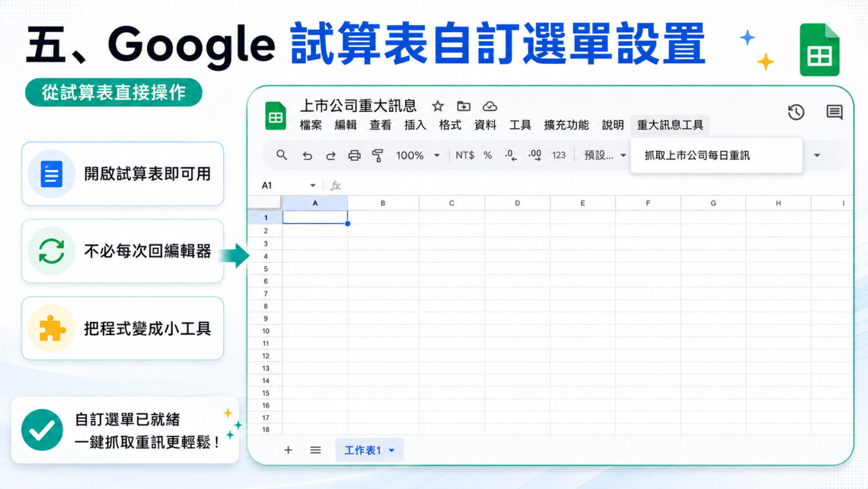Click the 把程式變成小工具 card
The height and width of the screenshot is (489, 868).
pyautogui.click(x=123, y=328)
